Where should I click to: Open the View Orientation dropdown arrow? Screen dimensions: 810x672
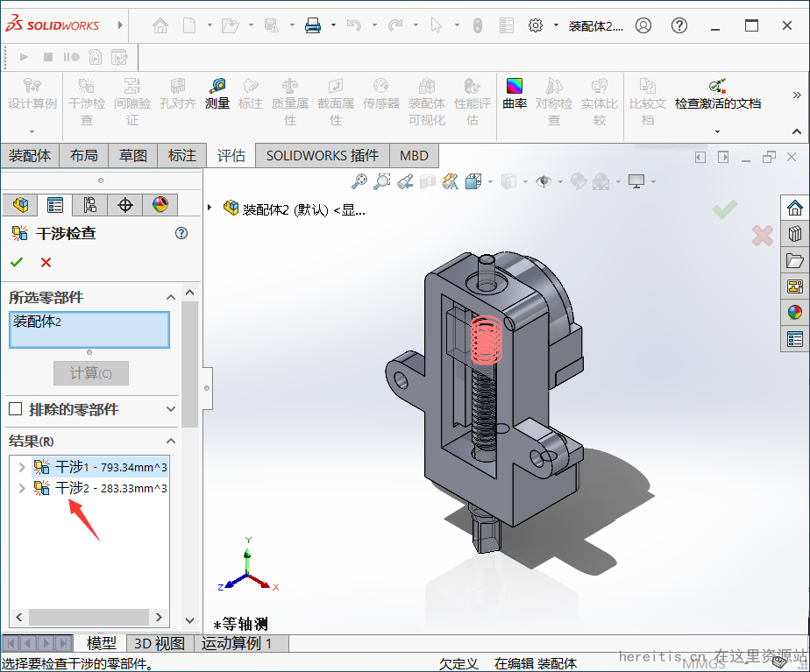pos(490,181)
